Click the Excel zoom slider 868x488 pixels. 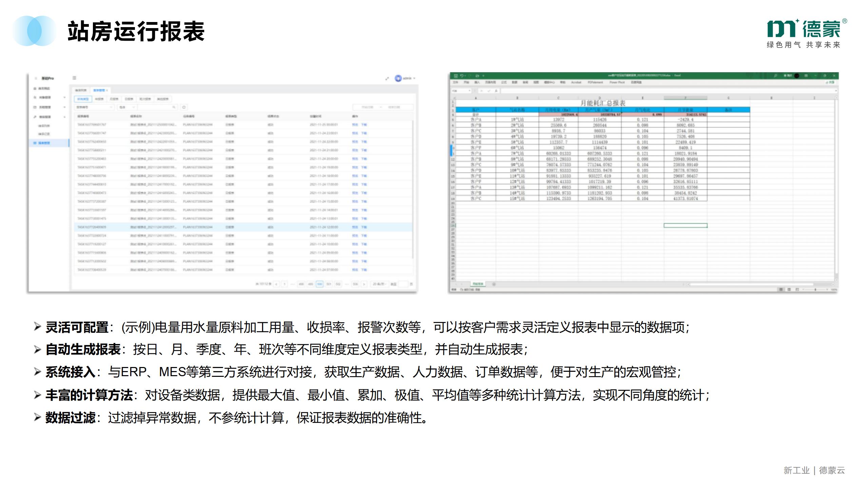[x=816, y=289]
